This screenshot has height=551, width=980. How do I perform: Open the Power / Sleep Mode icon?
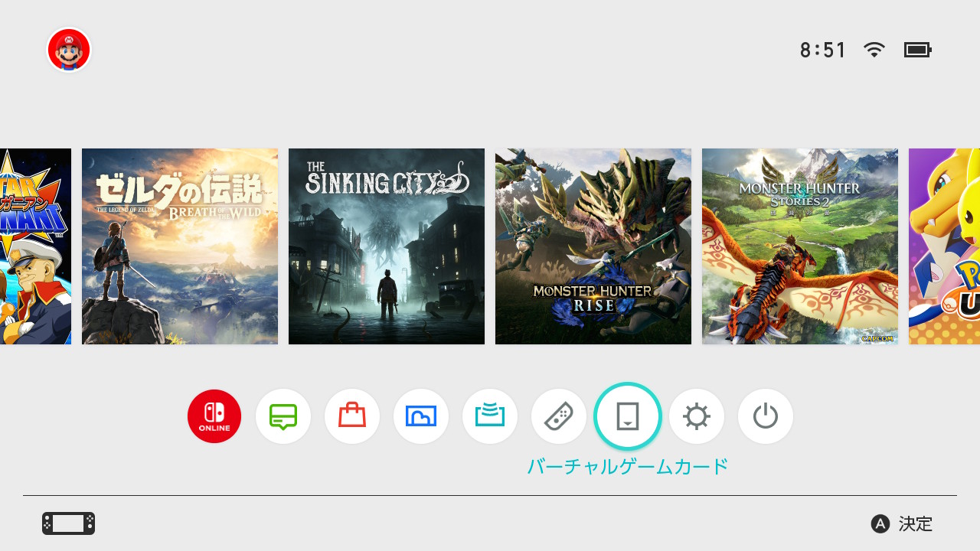[x=766, y=416]
